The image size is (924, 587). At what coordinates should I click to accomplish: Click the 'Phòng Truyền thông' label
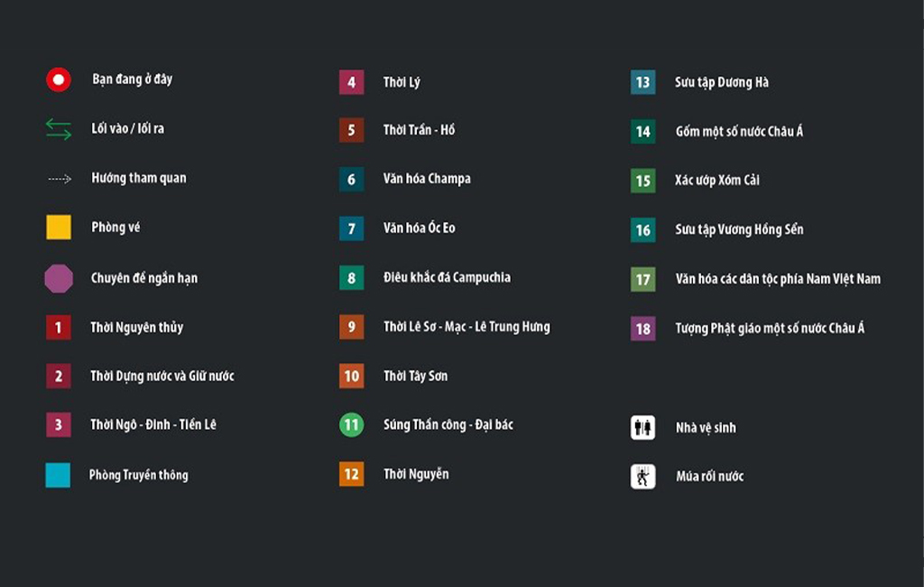click(x=138, y=475)
